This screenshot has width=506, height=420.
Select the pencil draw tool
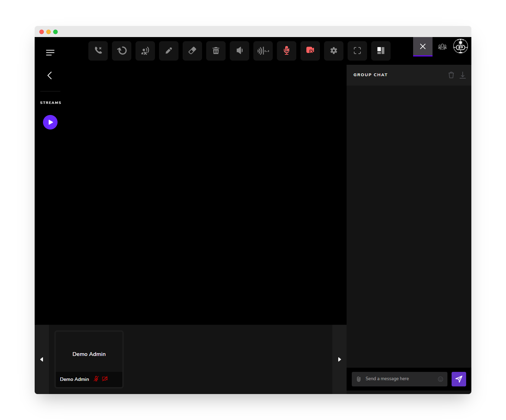pyautogui.click(x=169, y=51)
